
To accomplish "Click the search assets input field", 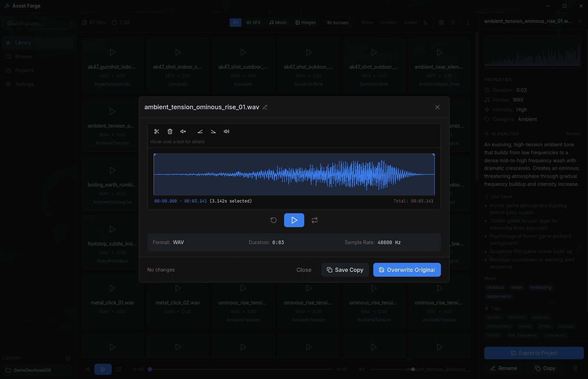I will point(37,23).
